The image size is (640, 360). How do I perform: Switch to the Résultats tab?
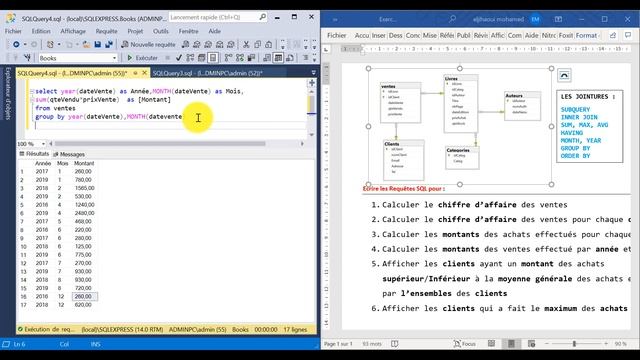coord(34,154)
